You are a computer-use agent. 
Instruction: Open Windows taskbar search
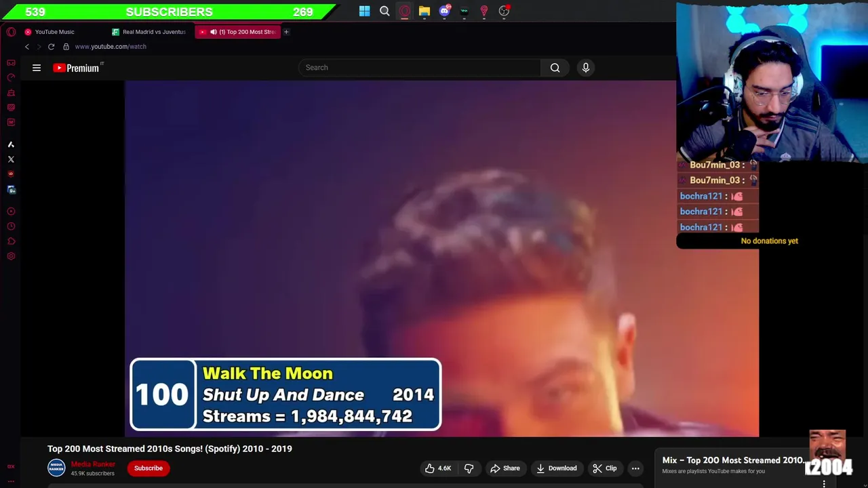(384, 11)
